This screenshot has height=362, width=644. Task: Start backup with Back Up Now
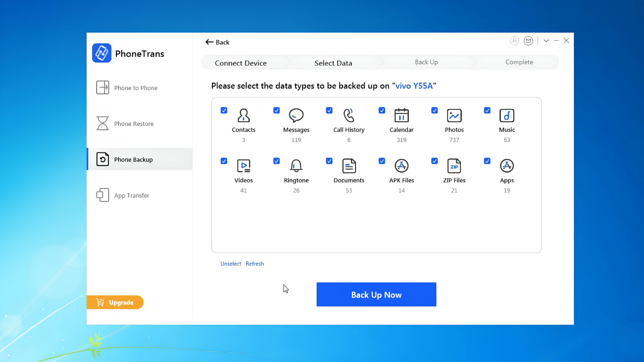[x=376, y=294]
